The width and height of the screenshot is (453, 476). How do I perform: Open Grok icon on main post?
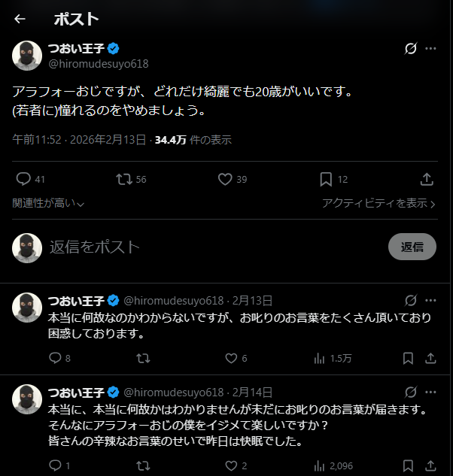[x=411, y=49]
